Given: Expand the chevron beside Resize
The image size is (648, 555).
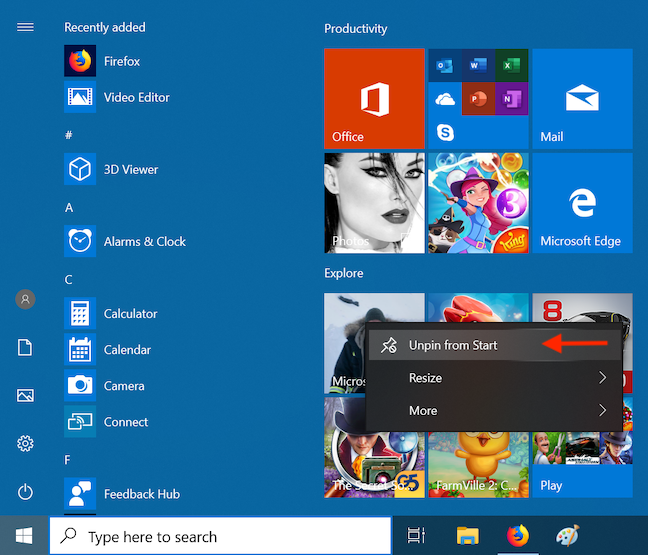Looking at the screenshot, I should point(603,377).
